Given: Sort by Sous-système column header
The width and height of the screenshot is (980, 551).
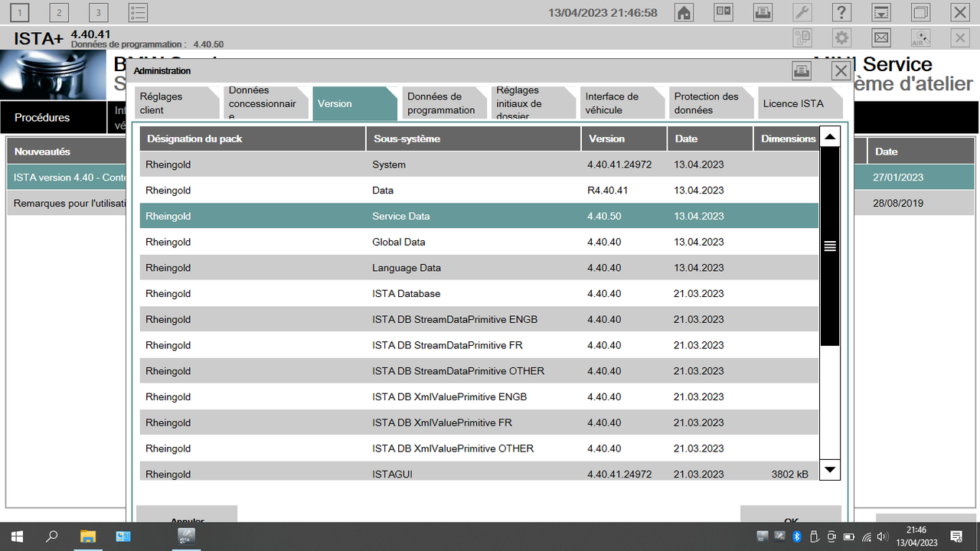Looking at the screenshot, I should [473, 139].
